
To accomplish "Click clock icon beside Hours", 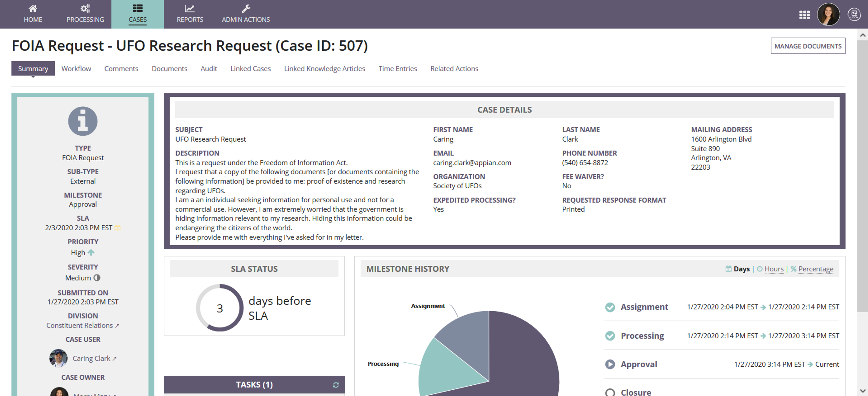I will [x=759, y=269].
